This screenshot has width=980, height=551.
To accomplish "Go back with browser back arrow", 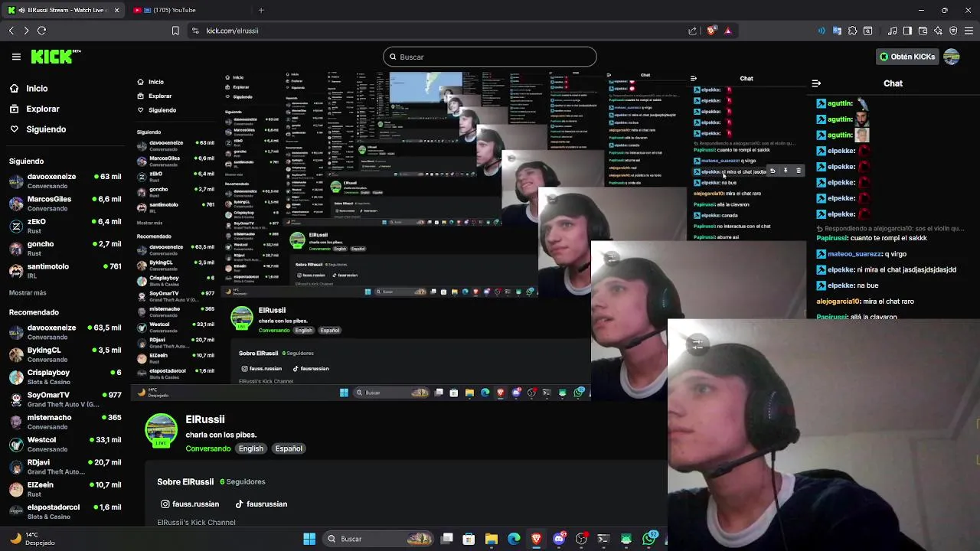I will (11, 31).
